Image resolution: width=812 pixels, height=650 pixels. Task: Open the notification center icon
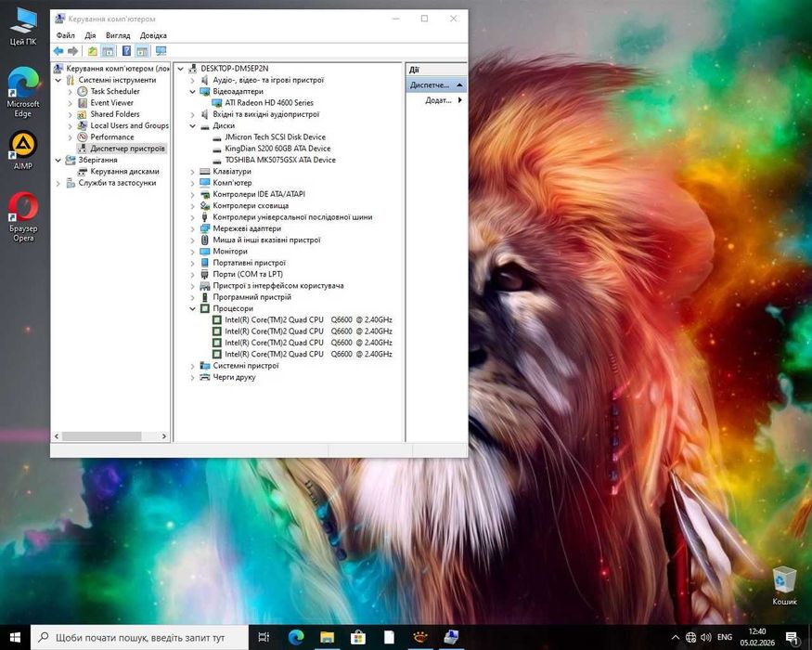coord(792,638)
